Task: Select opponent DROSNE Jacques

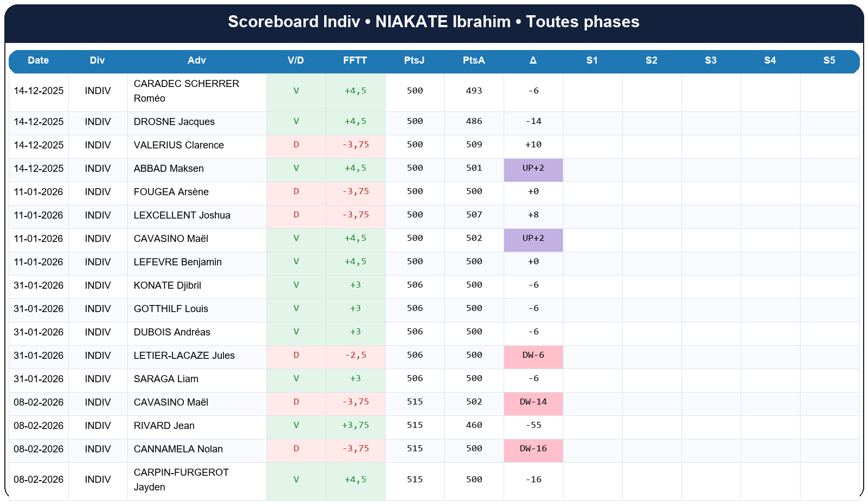Action: (174, 122)
